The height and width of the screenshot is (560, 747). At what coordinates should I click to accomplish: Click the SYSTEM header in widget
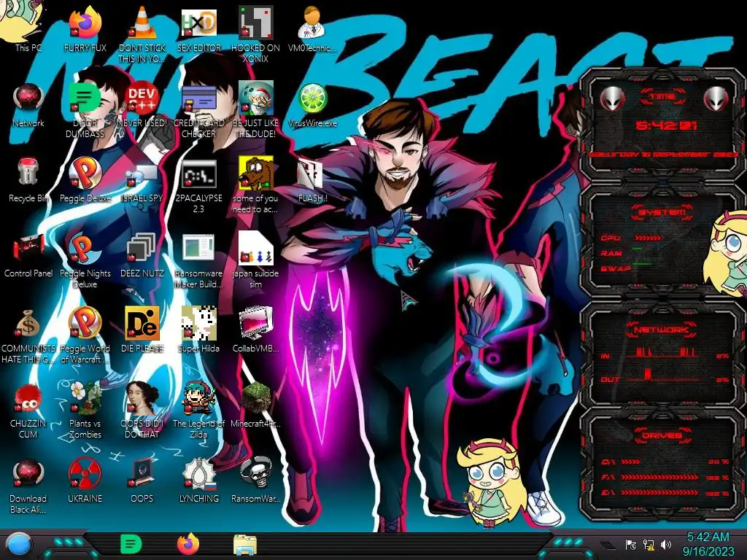[x=662, y=212]
